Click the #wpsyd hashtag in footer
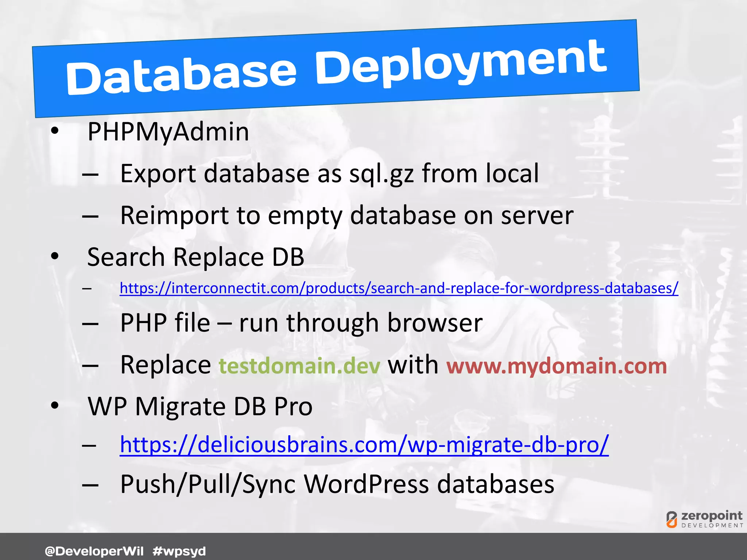This screenshot has width=747, height=560. tap(179, 551)
